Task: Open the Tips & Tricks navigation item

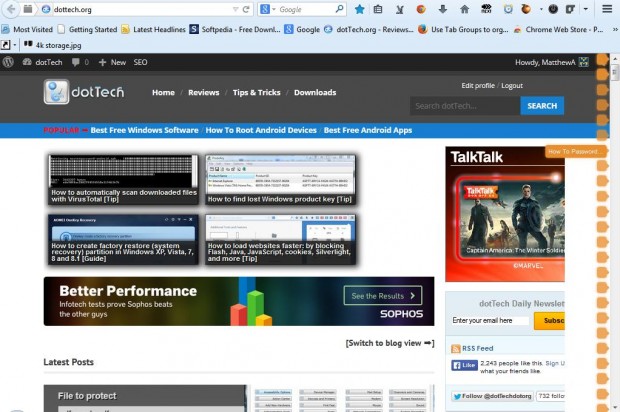Action: (x=257, y=92)
